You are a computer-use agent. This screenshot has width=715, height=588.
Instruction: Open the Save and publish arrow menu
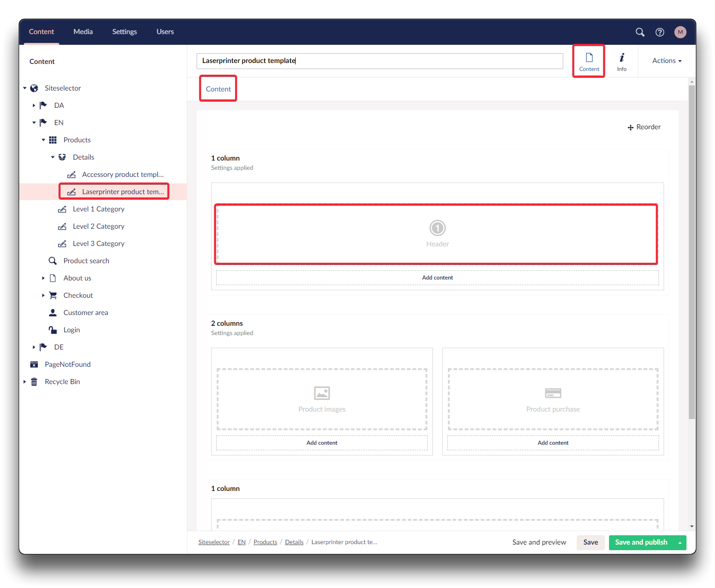click(x=680, y=542)
